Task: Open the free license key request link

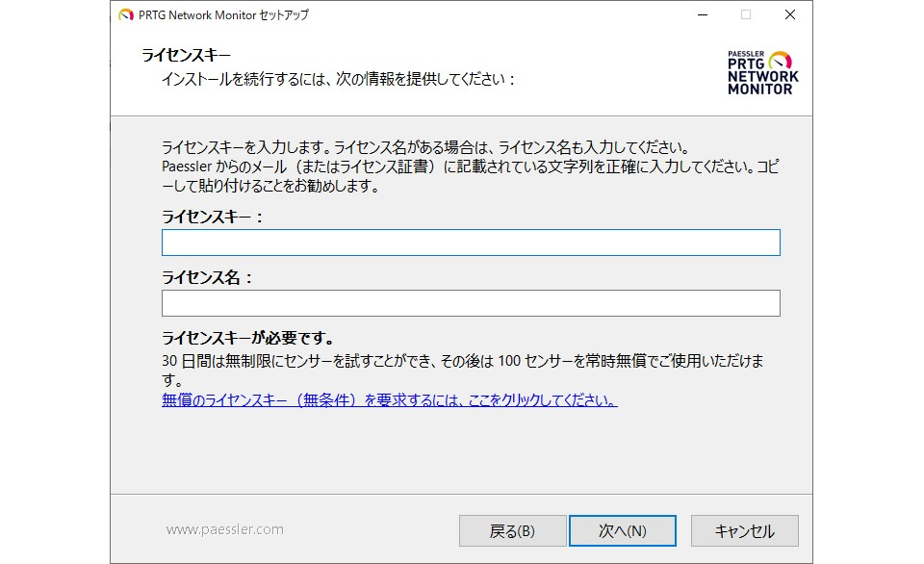Action: coord(390,400)
